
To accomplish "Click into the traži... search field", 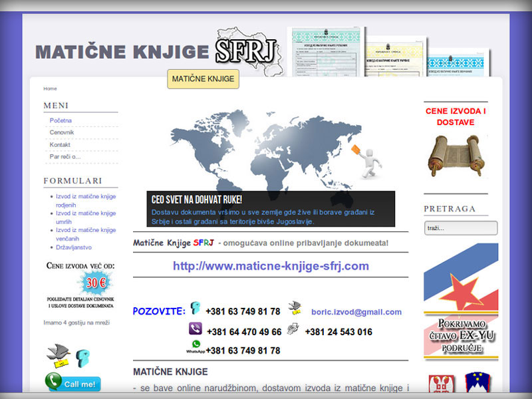I will 461,228.
